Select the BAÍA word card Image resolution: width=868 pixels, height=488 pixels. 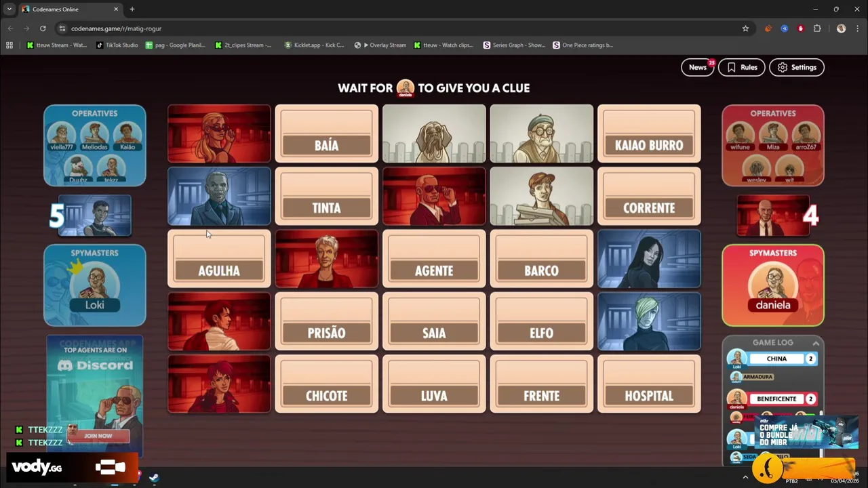326,134
